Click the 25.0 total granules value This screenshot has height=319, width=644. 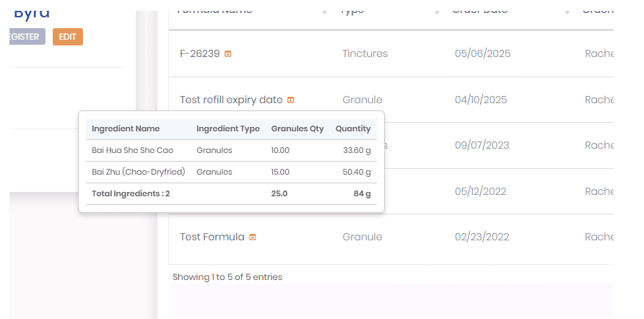point(279,193)
